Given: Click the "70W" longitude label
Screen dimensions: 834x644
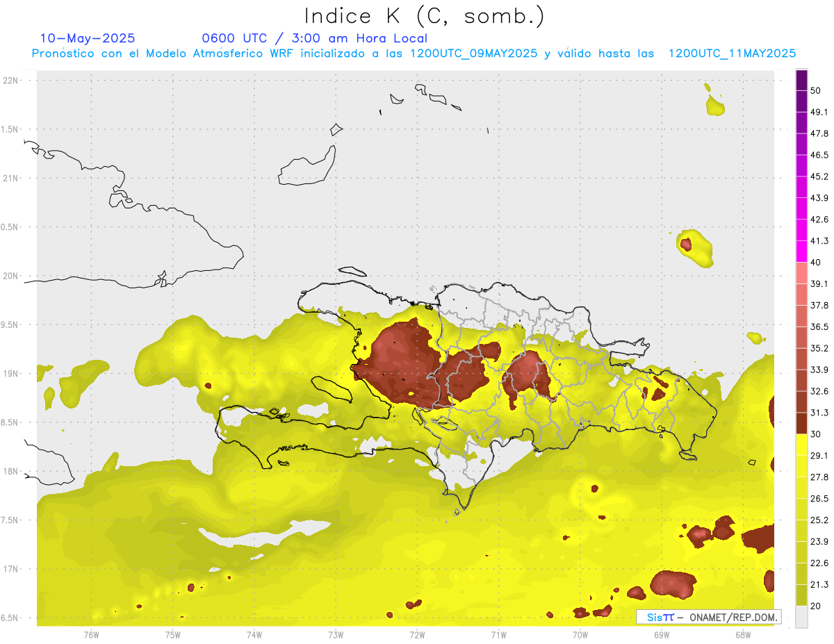Looking at the screenshot, I should click(x=580, y=634).
